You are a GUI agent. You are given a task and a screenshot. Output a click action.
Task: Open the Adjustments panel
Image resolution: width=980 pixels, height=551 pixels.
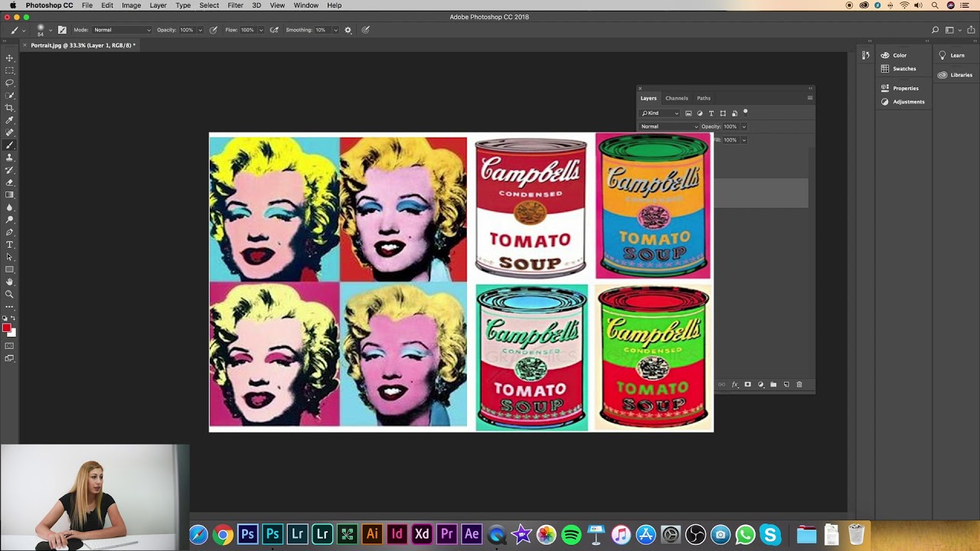pyautogui.click(x=903, y=102)
